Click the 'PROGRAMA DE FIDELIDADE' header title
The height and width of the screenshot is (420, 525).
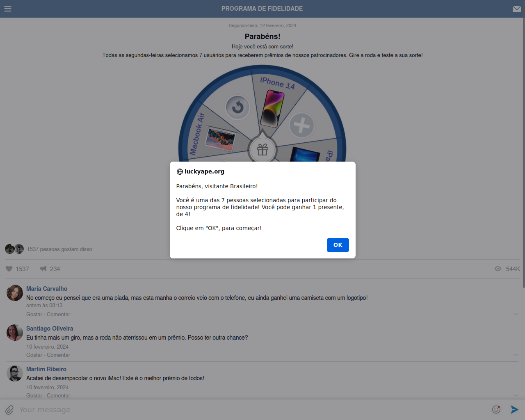pos(262,9)
